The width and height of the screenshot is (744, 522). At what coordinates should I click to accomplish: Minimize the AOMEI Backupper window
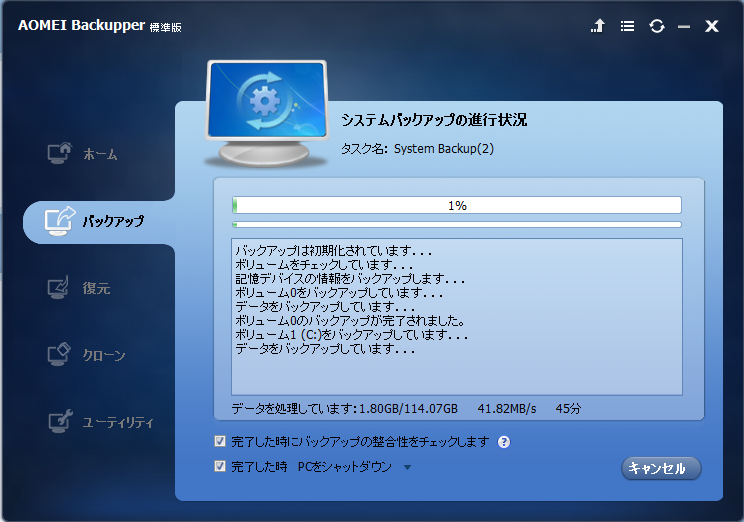(684, 27)
